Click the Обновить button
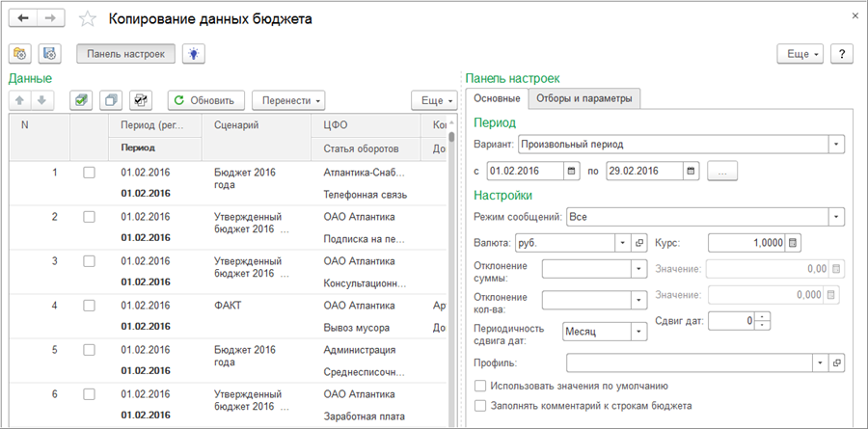 tap(204, 100)
